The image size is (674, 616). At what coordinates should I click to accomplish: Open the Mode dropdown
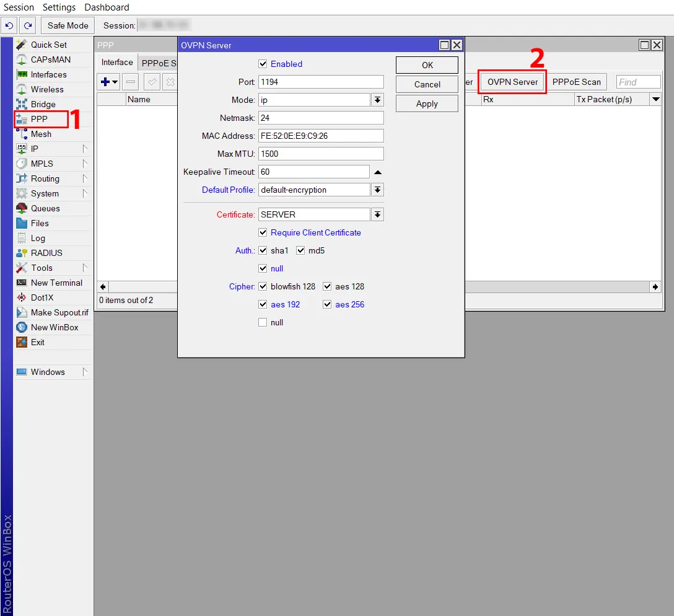377,99
